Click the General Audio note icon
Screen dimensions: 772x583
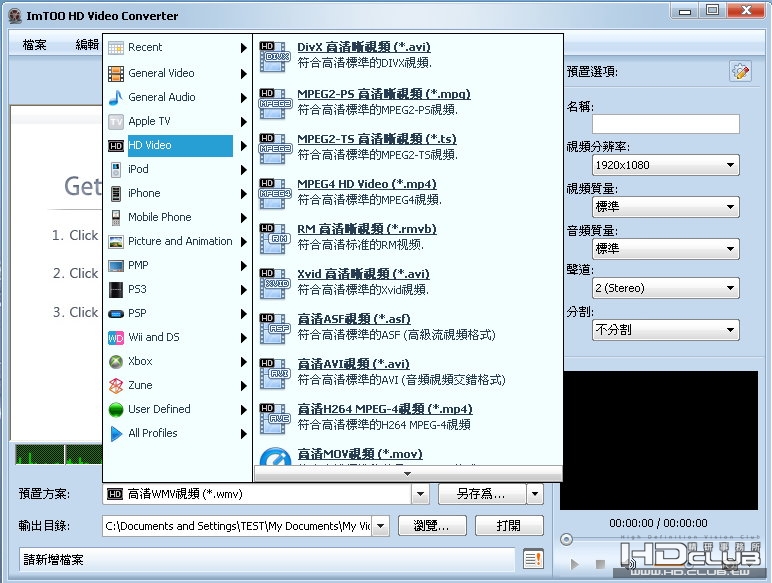point(116,97)
